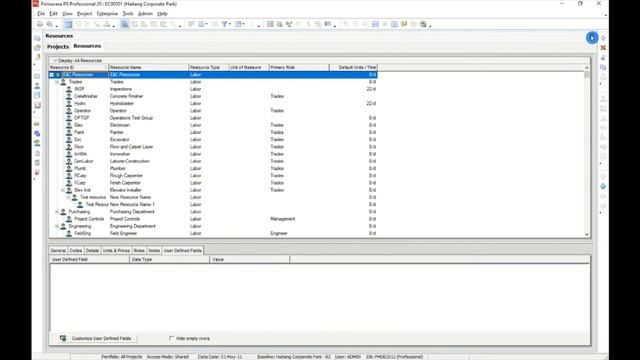Click the green bar icon in left sidebar
The width and height of the screenshot is (640, 360).
[x=37, y=124]
